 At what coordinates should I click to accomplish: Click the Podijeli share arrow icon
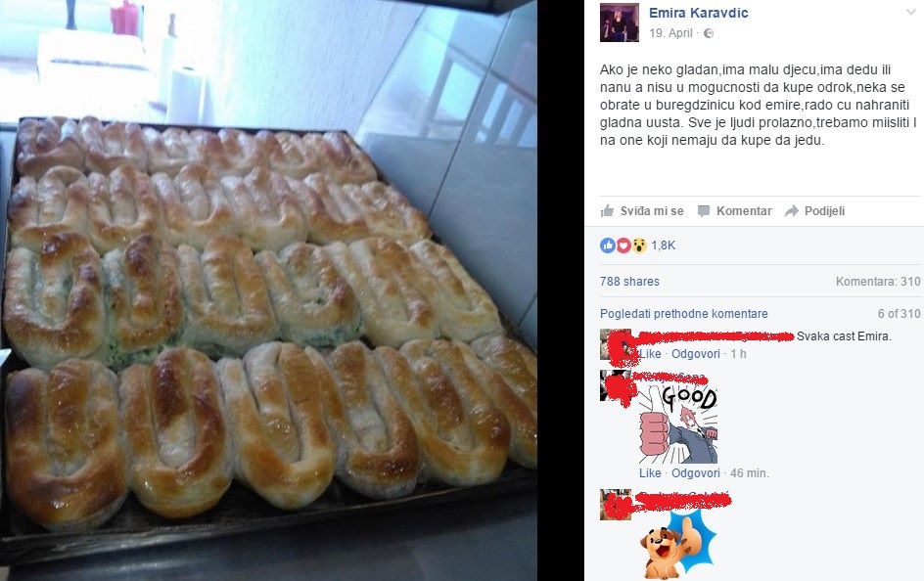click(792, 211)
